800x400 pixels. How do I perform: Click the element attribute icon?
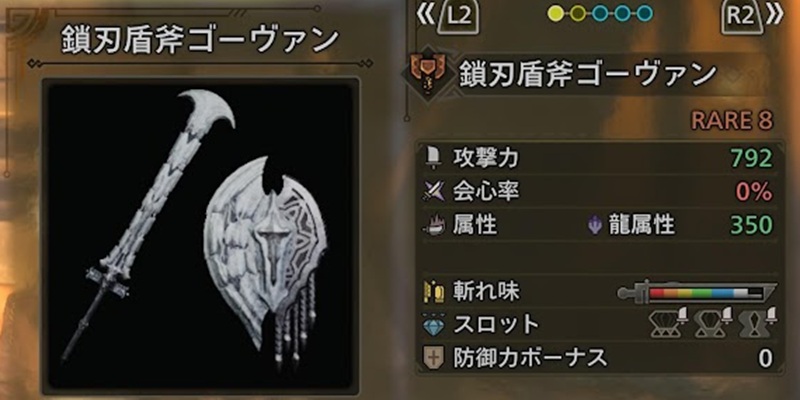point(433,224)
